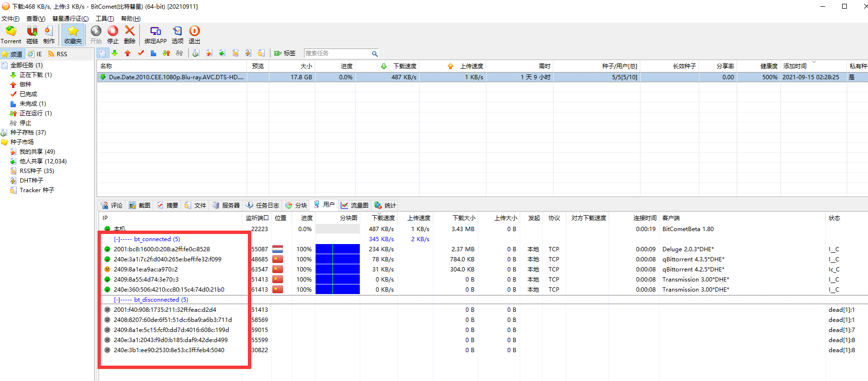Toggle the 收藏夹 favorites panel

[73, 35]
